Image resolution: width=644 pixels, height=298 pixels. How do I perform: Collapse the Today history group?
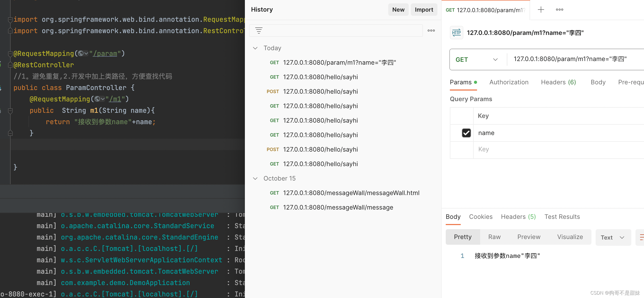point(255,48)
